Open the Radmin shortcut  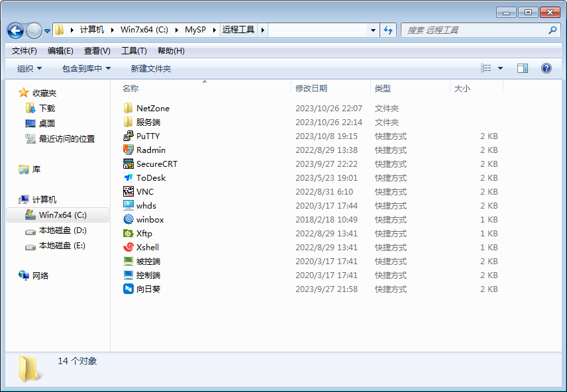(x=147, y=150)
